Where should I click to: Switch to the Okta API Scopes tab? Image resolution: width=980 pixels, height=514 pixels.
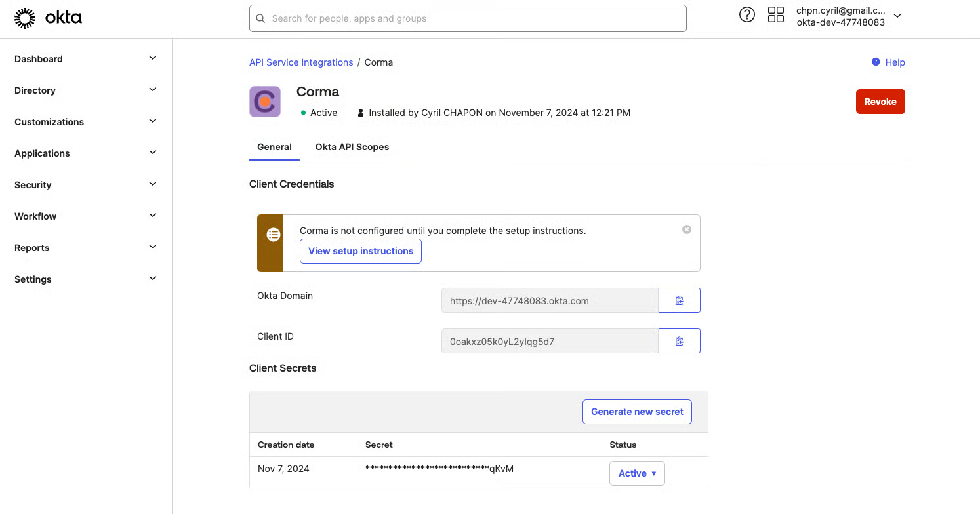coord(352,147)
